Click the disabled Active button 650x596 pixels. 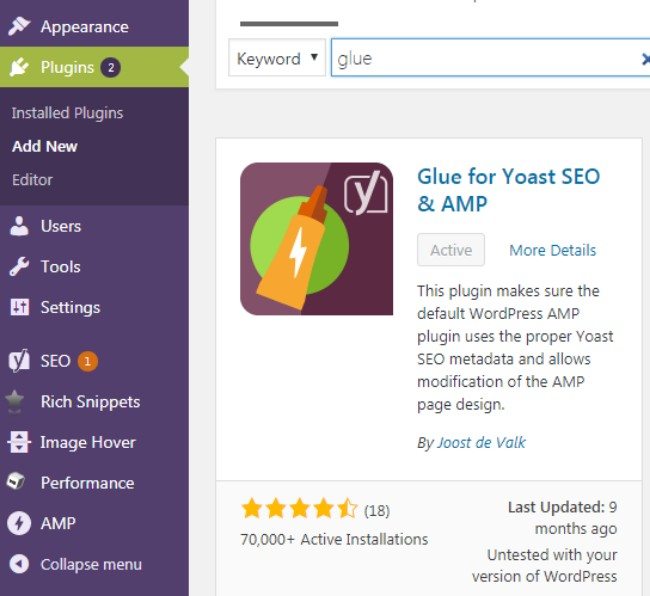tap(451, 250)
